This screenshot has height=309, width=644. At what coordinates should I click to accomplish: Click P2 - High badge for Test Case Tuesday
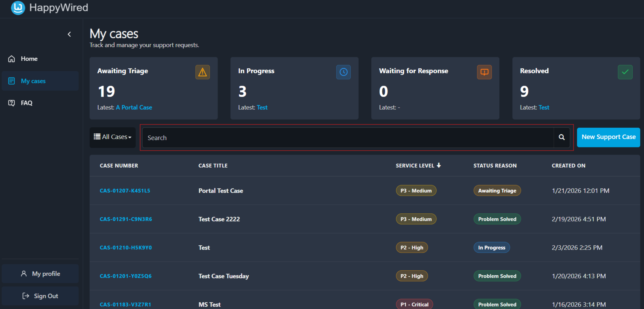(x=412, y=276)
